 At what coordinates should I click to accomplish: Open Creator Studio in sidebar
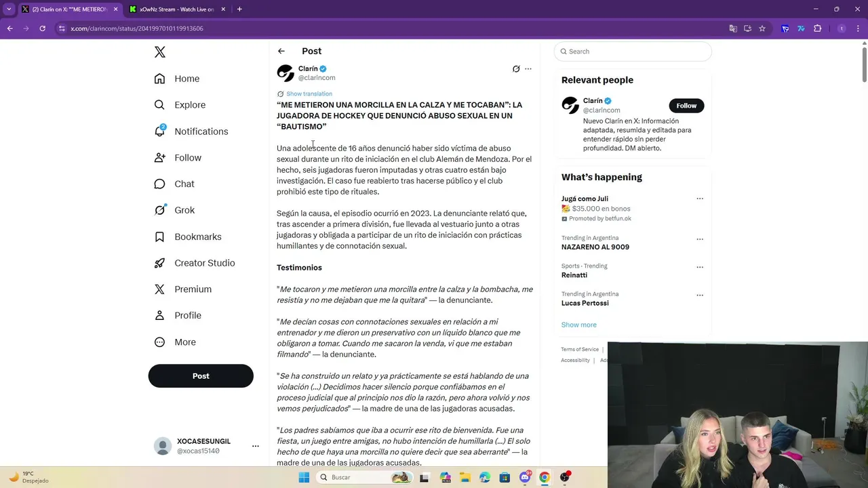pos(195,263)
